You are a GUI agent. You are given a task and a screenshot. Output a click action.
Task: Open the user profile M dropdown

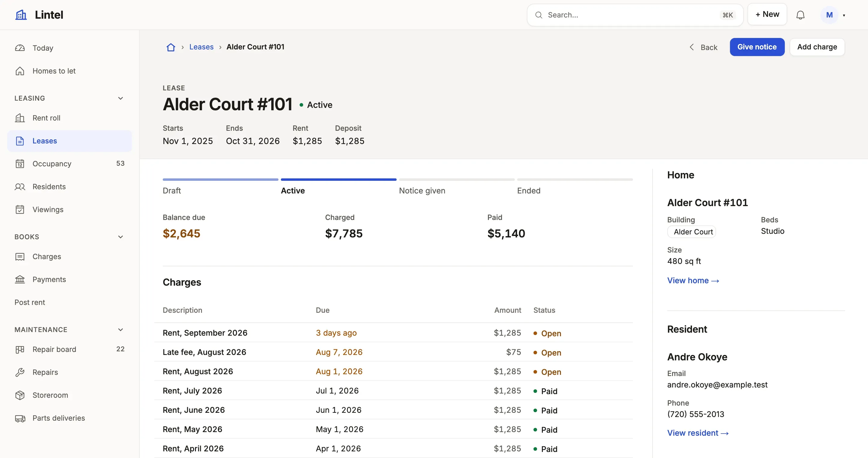[x=834, y=15]
